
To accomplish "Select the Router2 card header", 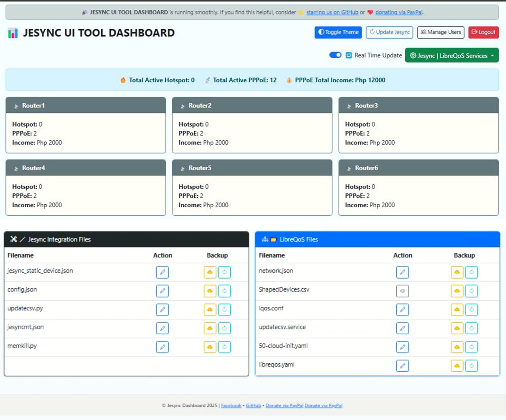I will [x=252, y=105].
